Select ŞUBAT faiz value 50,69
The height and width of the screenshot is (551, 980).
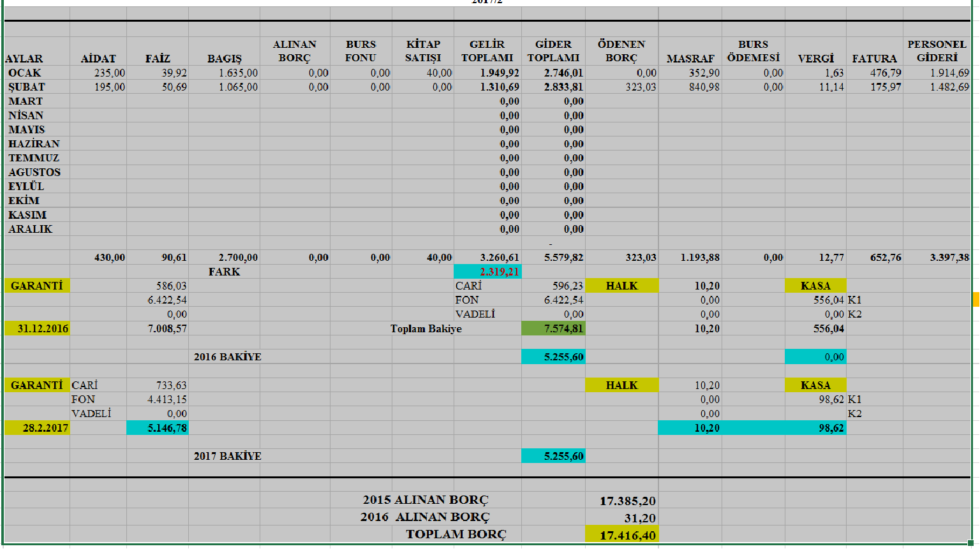pyautogui.click(x=158, y=87)
